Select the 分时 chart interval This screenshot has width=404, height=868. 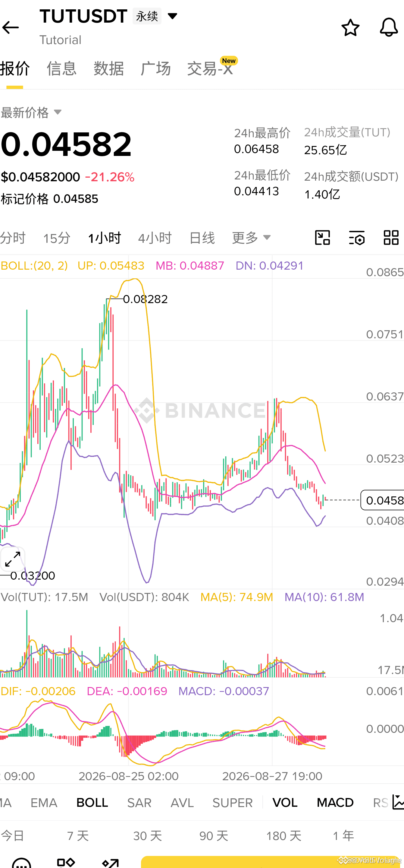point(13,238)
